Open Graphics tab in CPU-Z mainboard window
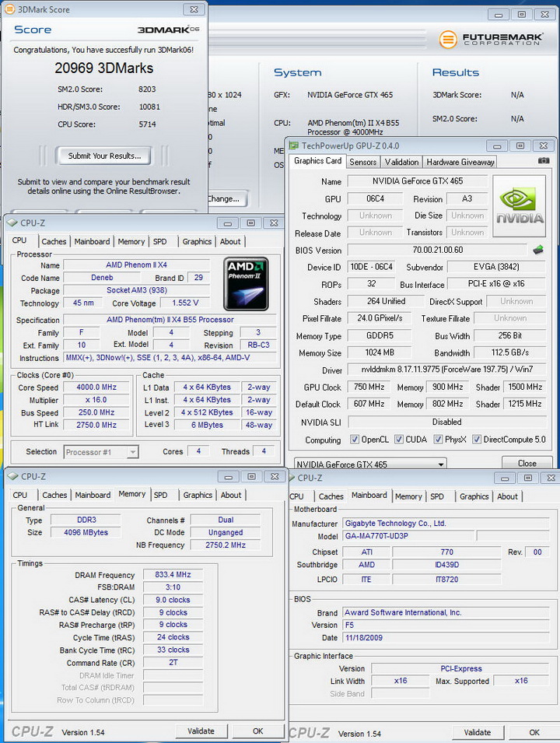Image resolution: width=560 pixels, height=743 pixels. point(474,496)
